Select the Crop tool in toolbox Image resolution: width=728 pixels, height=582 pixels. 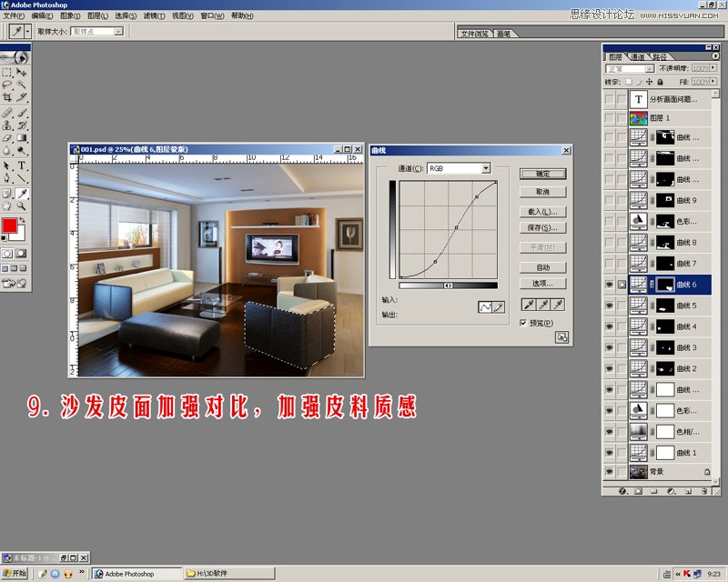[x=7, y=97]
